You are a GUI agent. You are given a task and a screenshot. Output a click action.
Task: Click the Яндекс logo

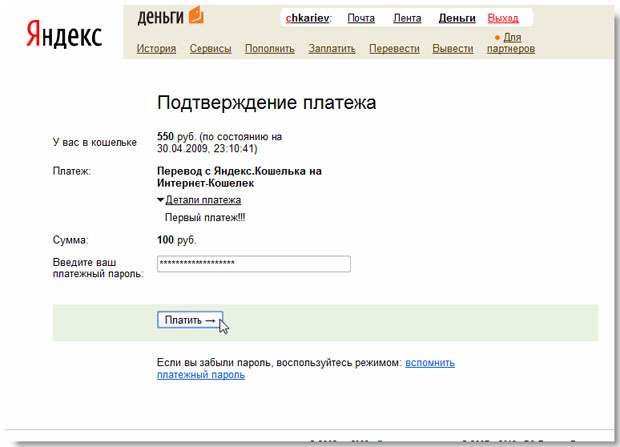(64, 35)
